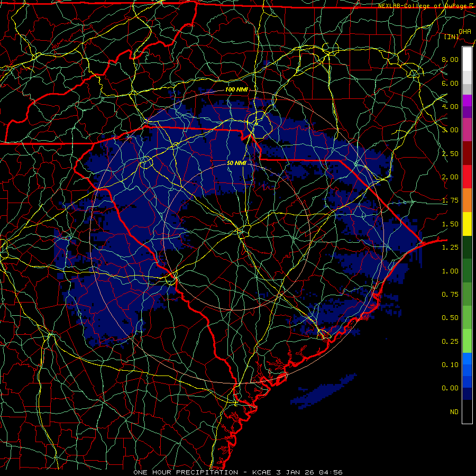476x476 pixels.
Task: Click the ND no-data label
Action: [454, 412]
